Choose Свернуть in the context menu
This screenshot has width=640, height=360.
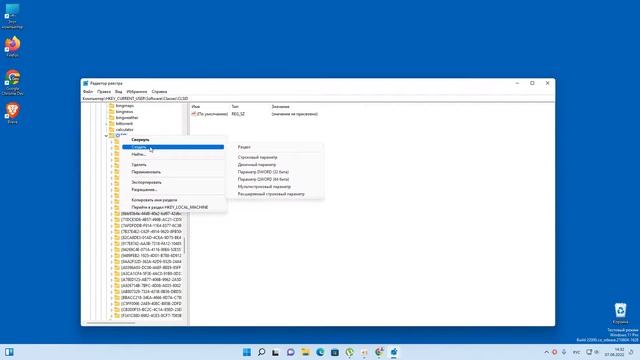point(173,140)
